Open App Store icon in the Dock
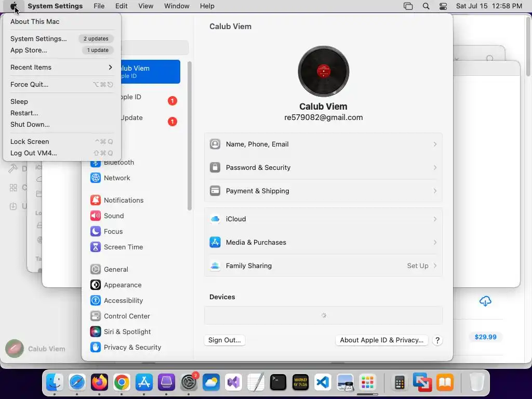The height and width of the screenshot is (399, 532). [x=144, y=382]
